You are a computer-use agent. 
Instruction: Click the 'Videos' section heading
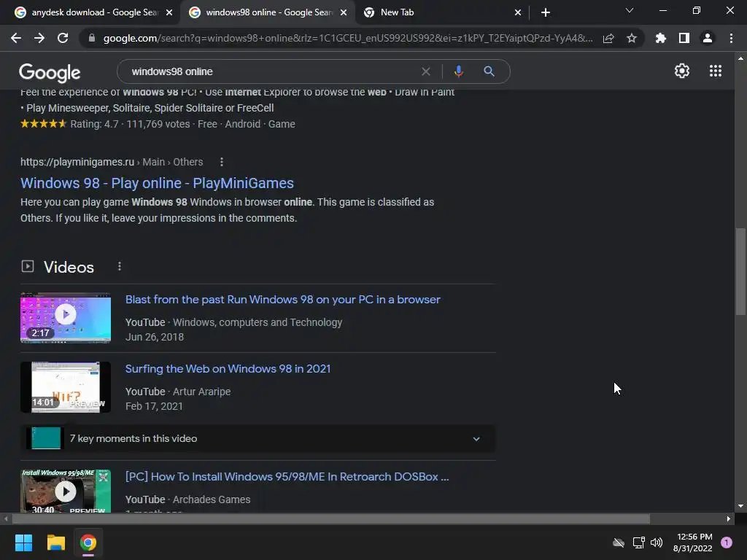tap(69, 267)
